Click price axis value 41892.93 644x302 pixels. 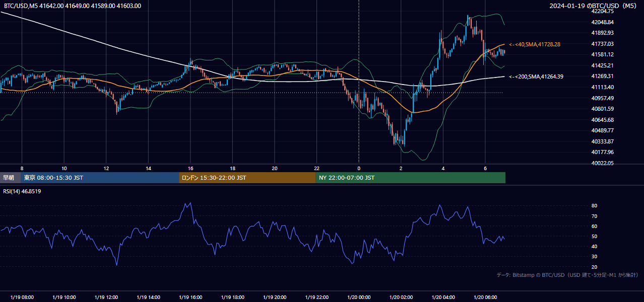[x=603, y=33]
